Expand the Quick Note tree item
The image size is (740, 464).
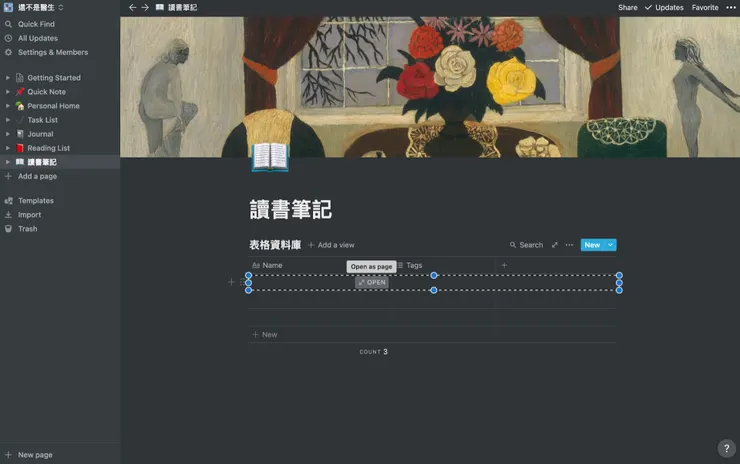(x=8, y=92)
